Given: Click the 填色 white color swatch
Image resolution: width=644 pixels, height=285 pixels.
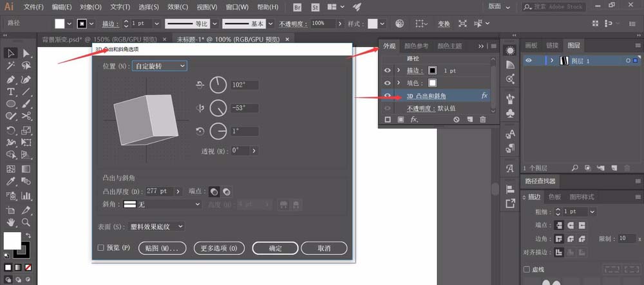Looking at the screenshot, I should tap(432, 83).
